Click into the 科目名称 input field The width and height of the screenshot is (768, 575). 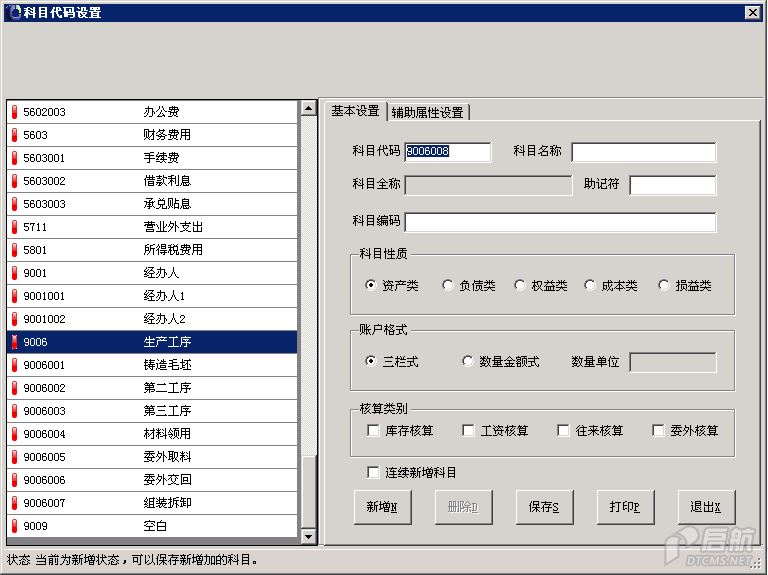point(643,152)
